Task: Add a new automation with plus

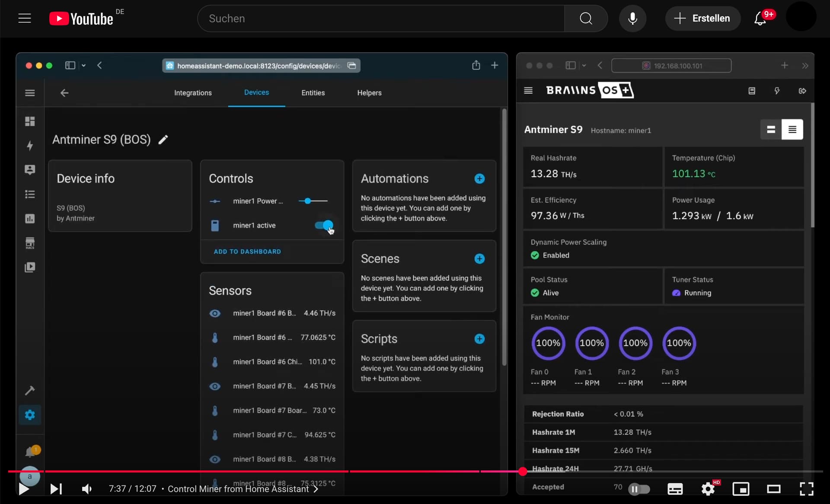Action: pos(479,179)
